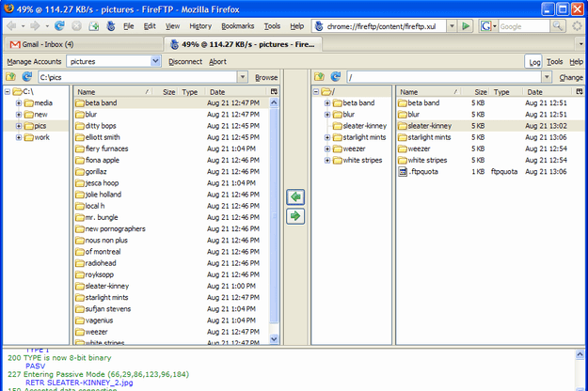The height and width of the screenshot is (391, 588).
Task: Open the Bookmarks menu
Action: (238, 26)
